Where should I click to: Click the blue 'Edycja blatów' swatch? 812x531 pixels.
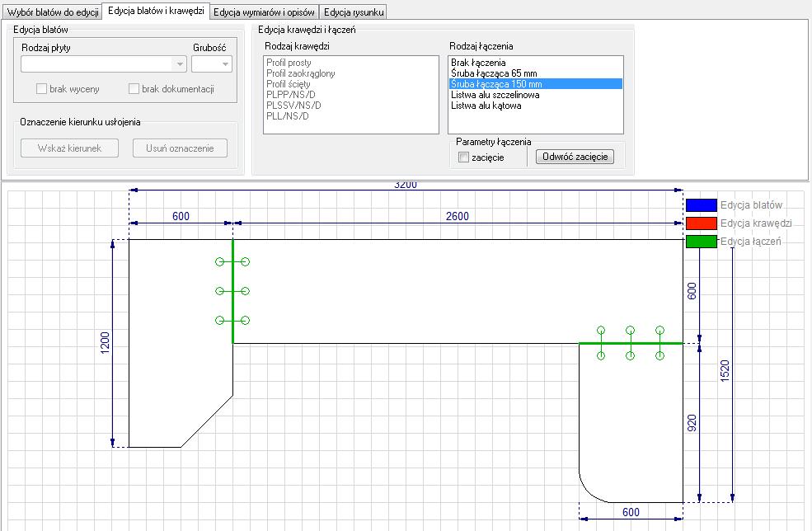(702, 205)
